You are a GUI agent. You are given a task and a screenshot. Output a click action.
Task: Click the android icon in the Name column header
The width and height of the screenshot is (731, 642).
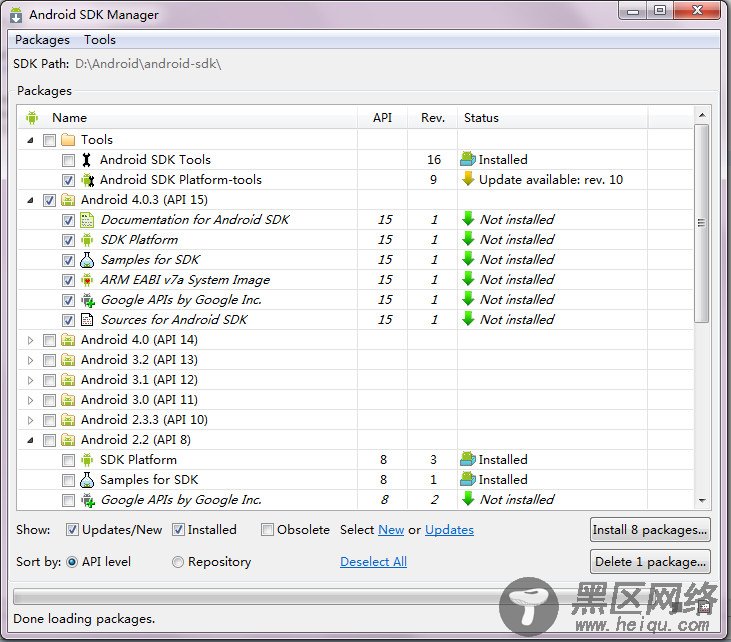pyautogui.click(x=32, y=117)
